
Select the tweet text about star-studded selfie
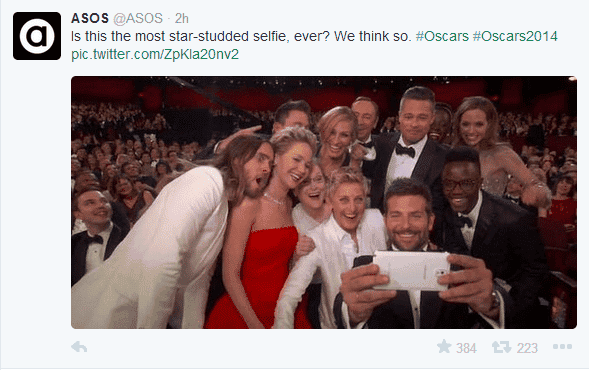(x=241, y=36)
